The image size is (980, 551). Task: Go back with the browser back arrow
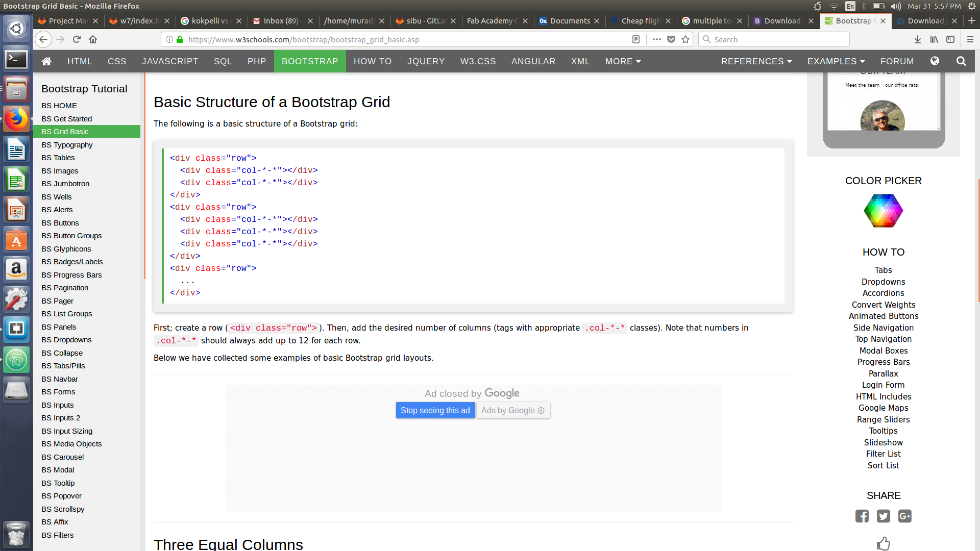click(x=43, y=39)
